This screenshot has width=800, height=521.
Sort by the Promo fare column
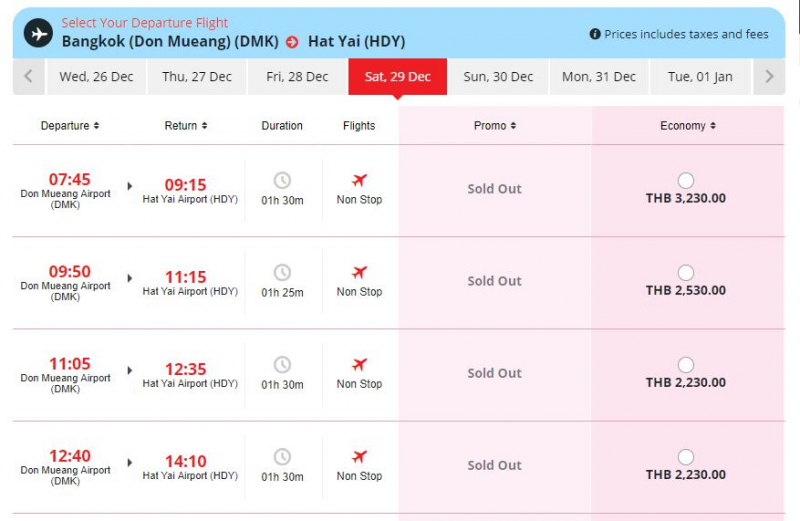point(495,126)
